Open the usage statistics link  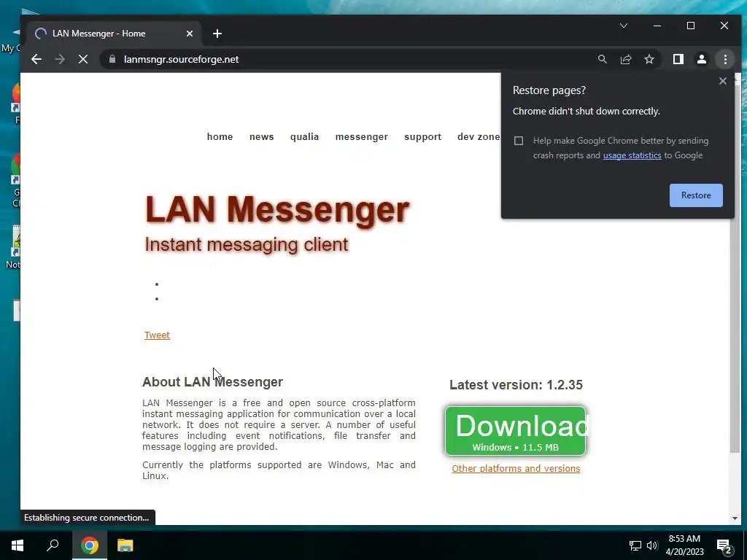click(x=632, y=155)
